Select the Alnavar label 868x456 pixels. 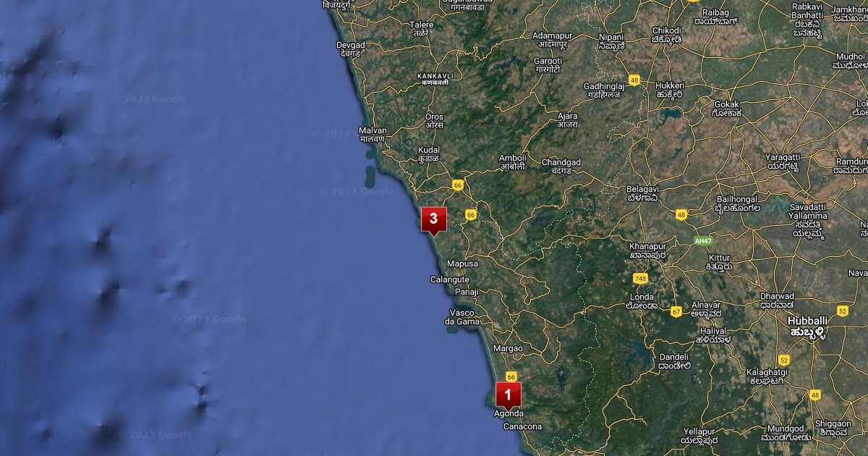pos(705,309)
